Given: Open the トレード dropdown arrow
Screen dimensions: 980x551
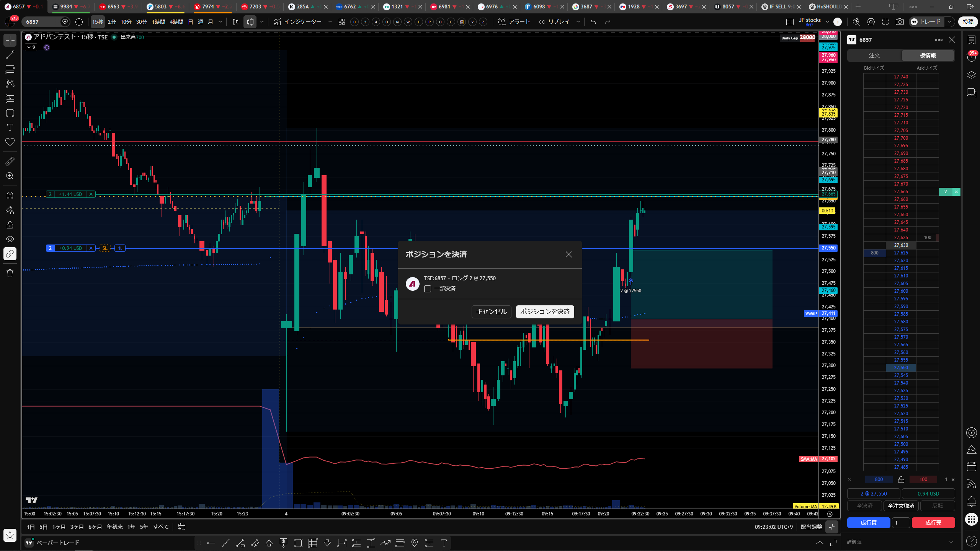Looking at the screenshot, I should point(949,22).
